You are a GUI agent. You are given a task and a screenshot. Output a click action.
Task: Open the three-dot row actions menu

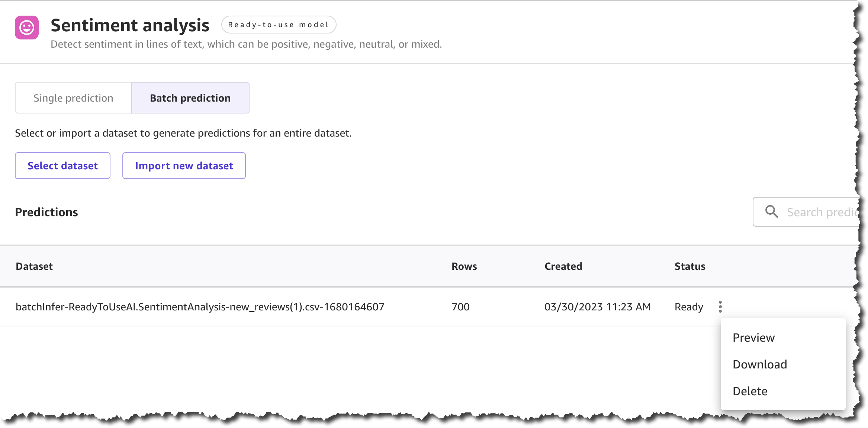[720, 307]
